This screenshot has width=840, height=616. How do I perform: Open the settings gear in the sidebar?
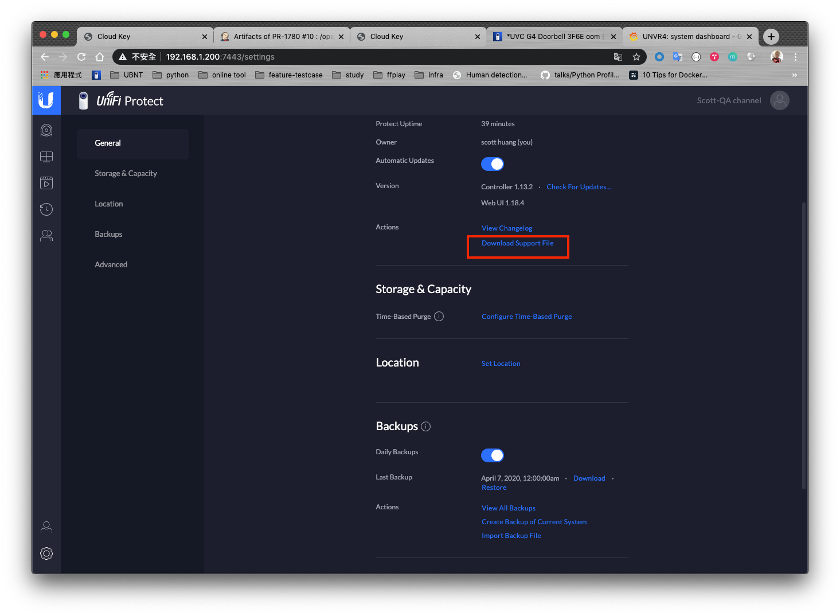pos(46,553)
